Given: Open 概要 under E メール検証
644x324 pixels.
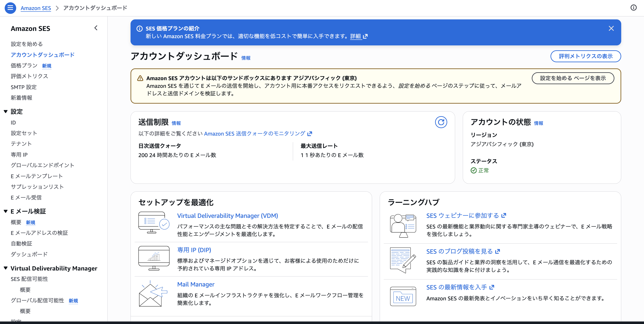Looking at the screenshot, I should click(x=16, y=222).
